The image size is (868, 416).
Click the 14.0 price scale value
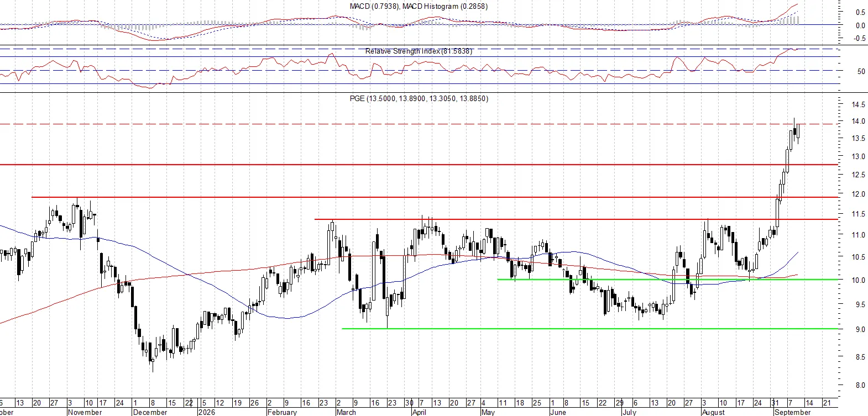tap(859, 122)
